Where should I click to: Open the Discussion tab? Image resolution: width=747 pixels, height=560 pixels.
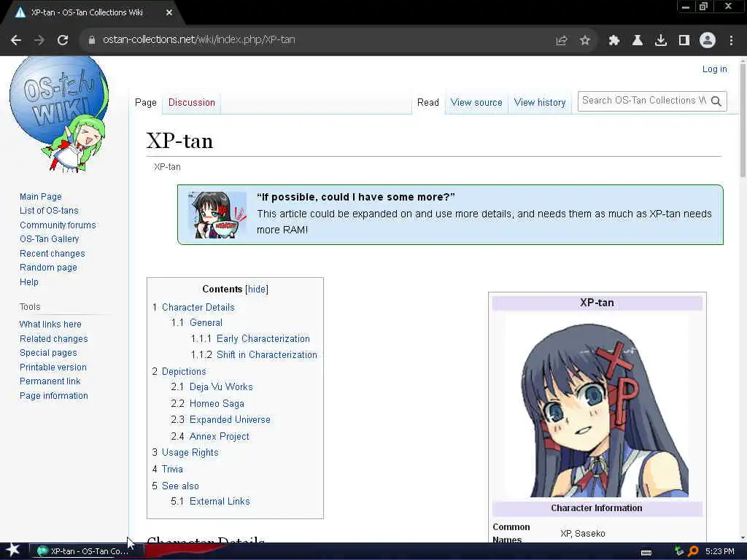[192, 102]
